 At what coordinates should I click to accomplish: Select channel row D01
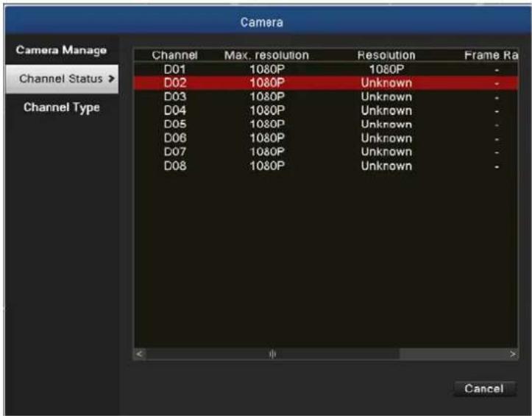coord(326,70)
